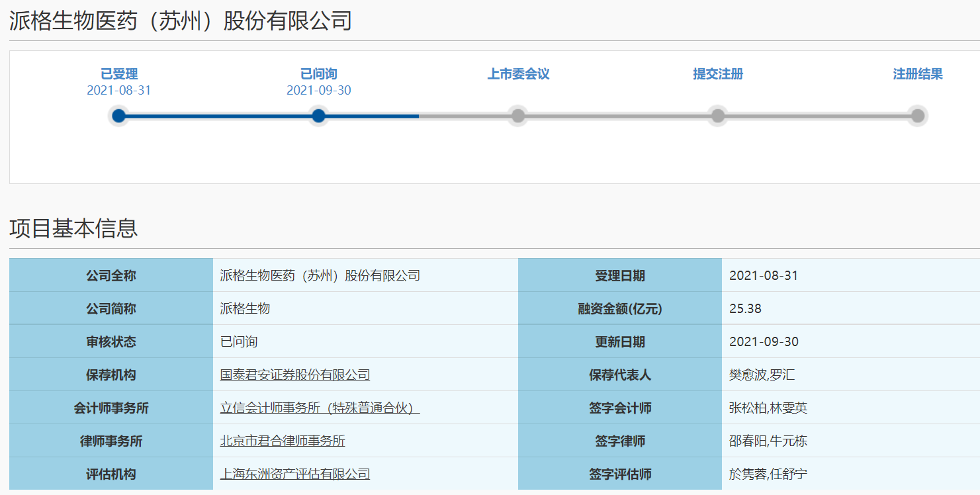Click the 樊愈波,罗汇 value

[x=762, y=375]
